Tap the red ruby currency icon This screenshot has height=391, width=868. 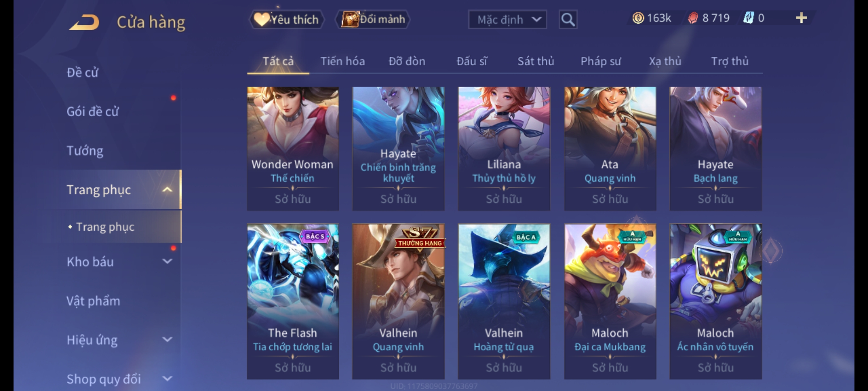pos(693,18)
